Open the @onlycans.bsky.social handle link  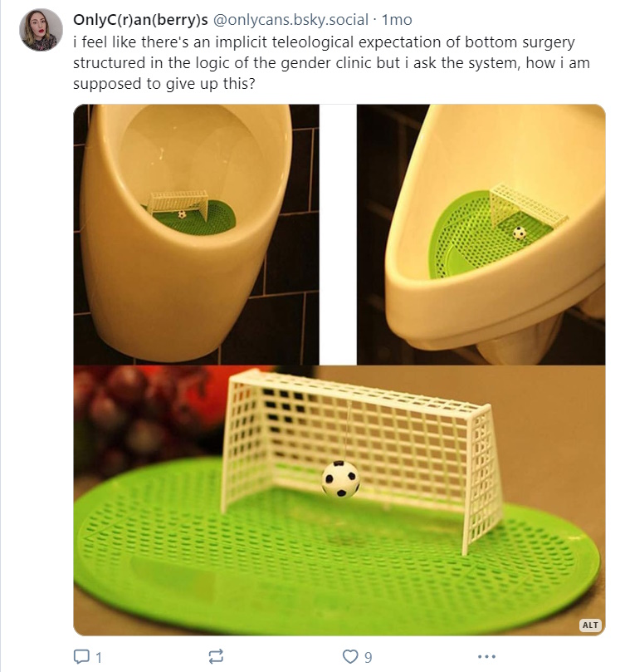290,20
